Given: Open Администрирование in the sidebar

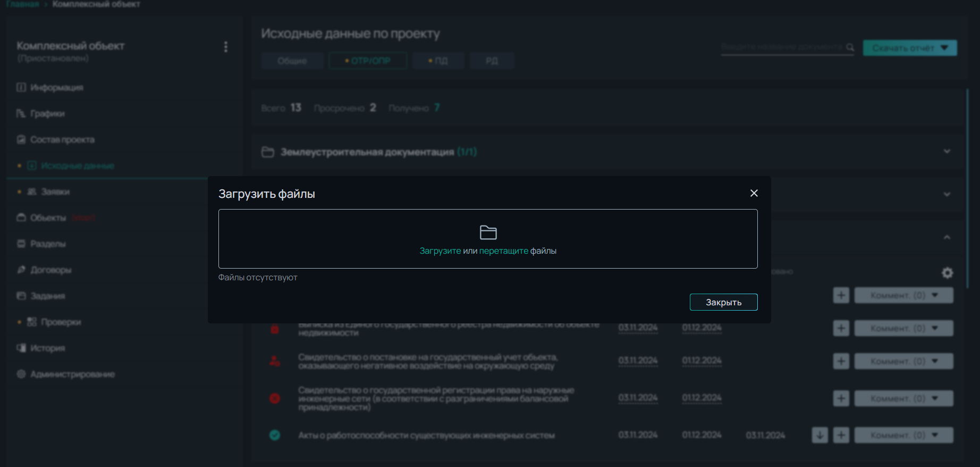Looking at the screenshot, I should 72,374.
